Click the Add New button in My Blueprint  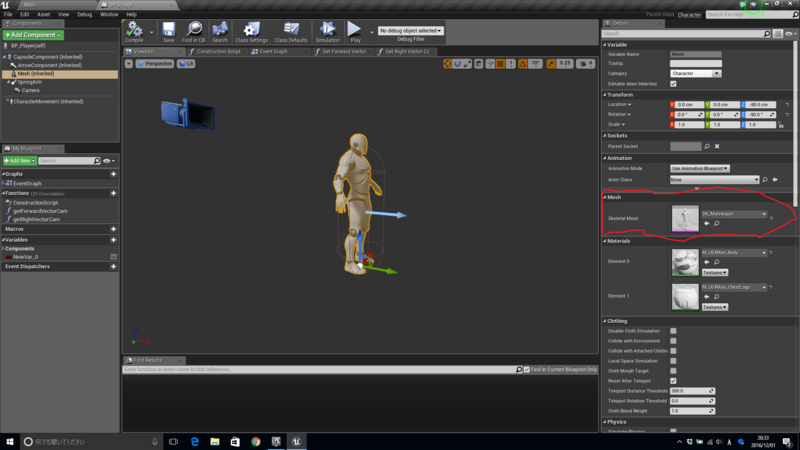[19, 161]
